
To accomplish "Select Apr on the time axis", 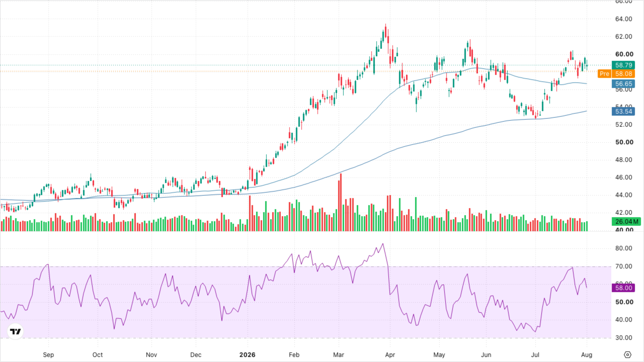I will (390, 355).
